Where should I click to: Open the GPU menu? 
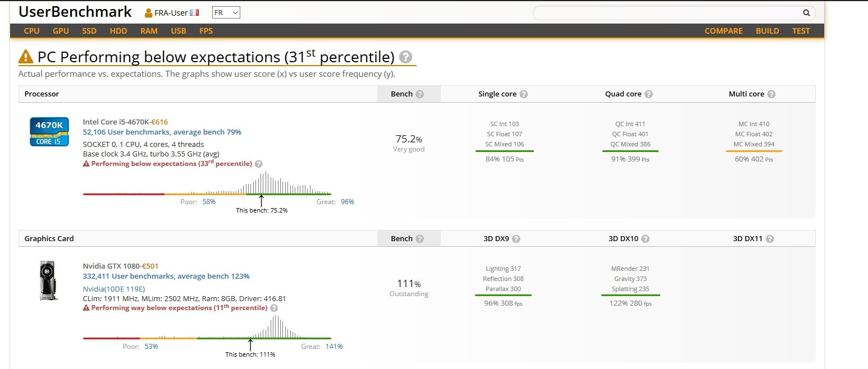(x=61, y=31)
